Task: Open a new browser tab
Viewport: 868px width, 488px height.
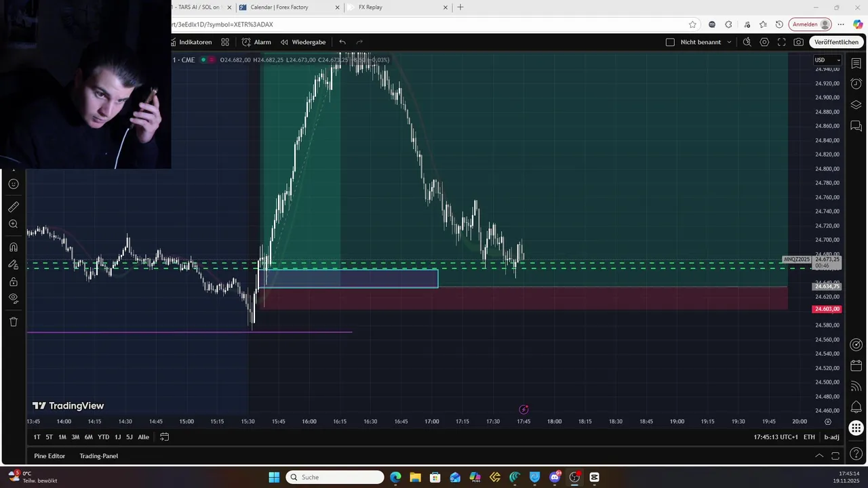Action: (460, 7)
